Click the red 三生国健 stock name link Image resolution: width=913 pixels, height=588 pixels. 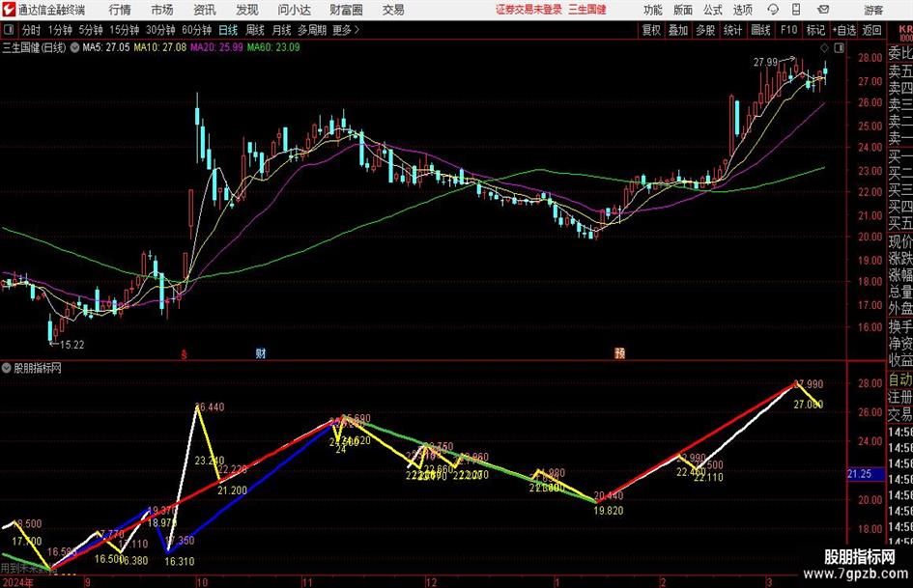click(587, 10)
